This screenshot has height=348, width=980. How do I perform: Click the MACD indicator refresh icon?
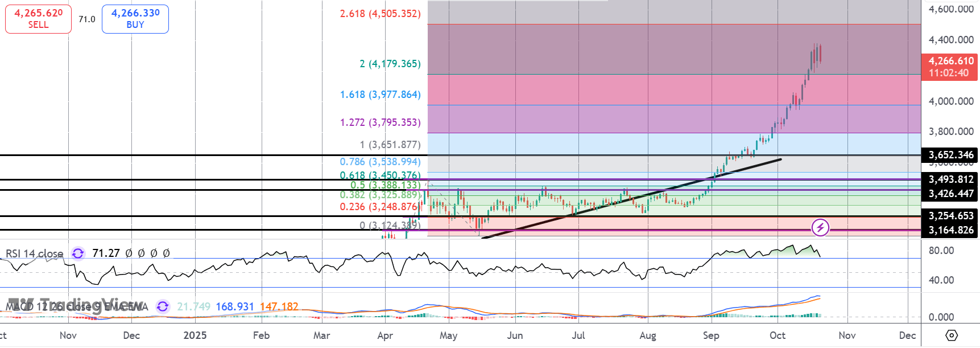coord(163,306)
